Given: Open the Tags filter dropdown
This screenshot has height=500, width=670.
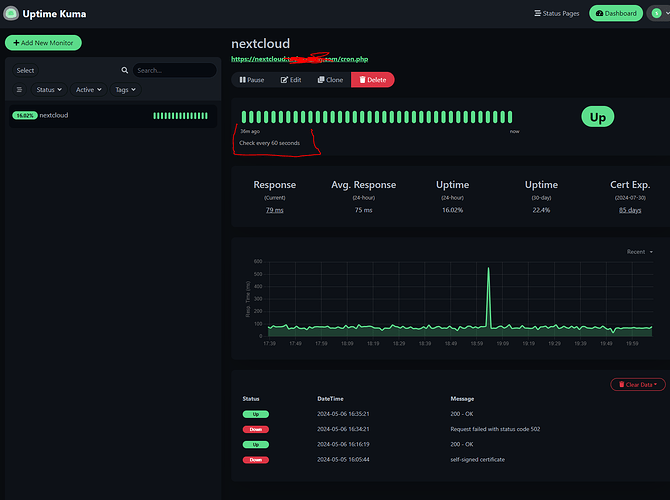Looking at the screenshot, I should 124,90.
